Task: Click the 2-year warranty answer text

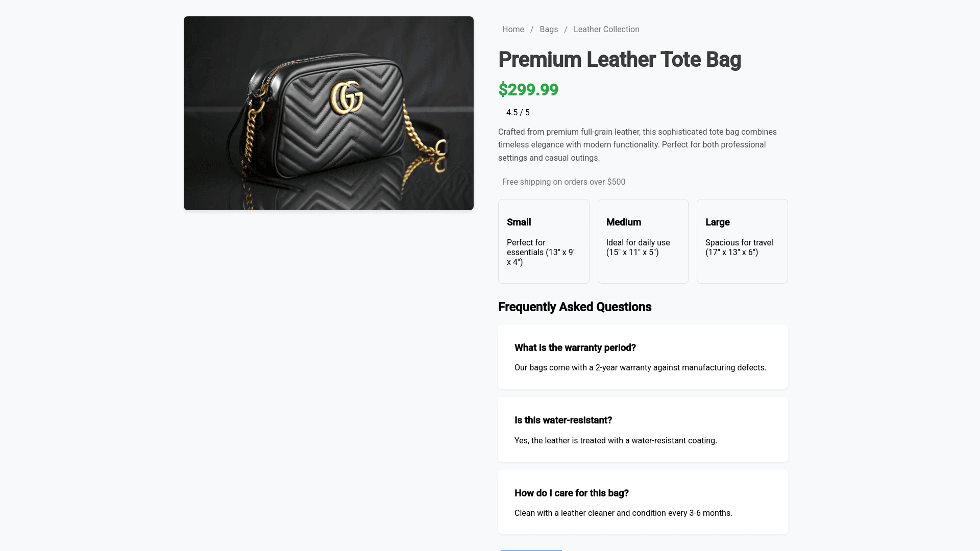Action: (x=640, y=368)
